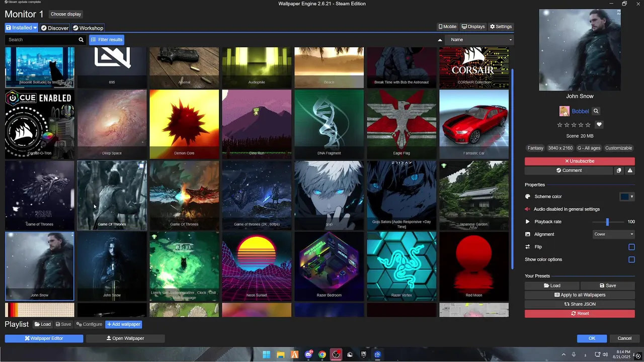
Task: Enable the Flip checkbox
Action: click(631, 247)
